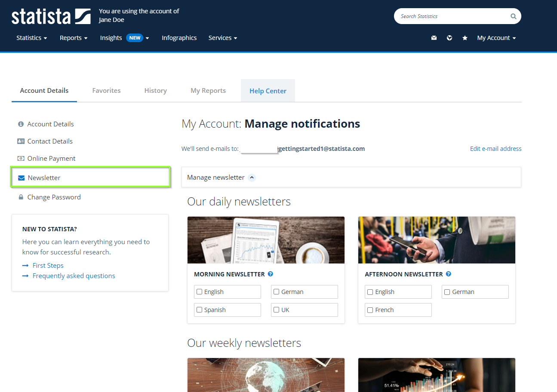Image resolution: width=557 pixels, height=392 pixels.
Task: Check German for Morning Newsletter
Action: tap(276, 292)
